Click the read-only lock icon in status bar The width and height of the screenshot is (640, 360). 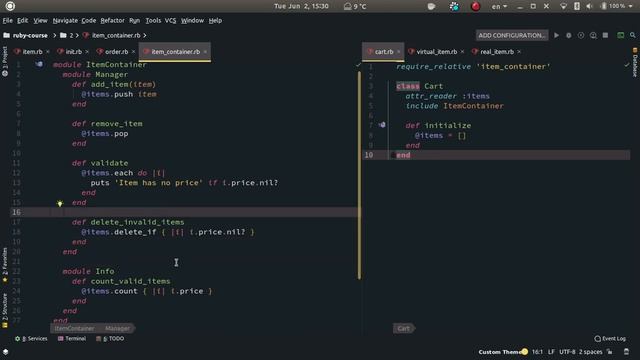click(x=610, y=351)
